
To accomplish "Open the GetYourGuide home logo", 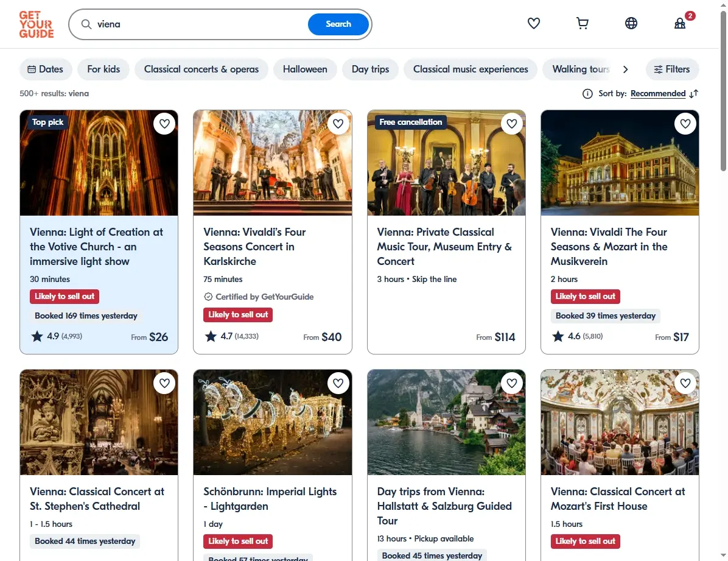I will tap(36, 24).
